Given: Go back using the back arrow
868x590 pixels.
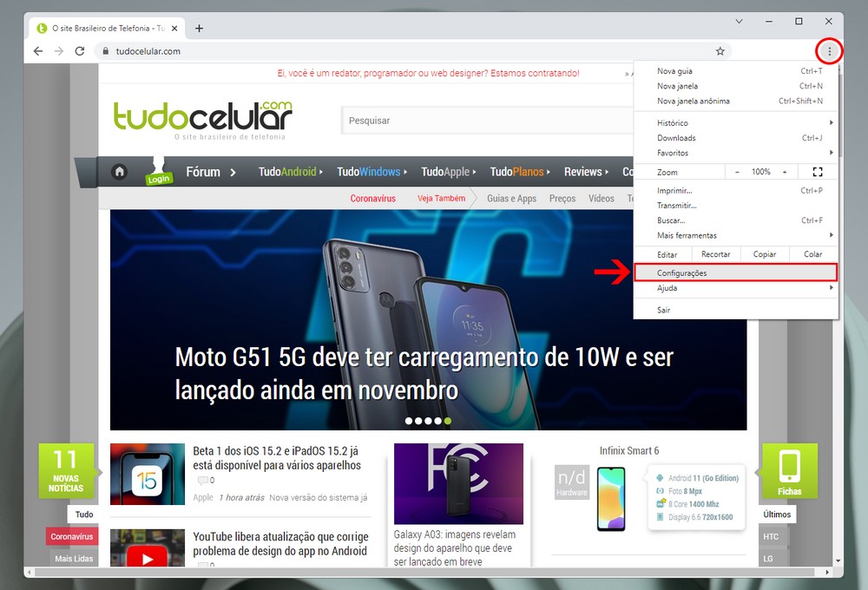Looking at the screenshot, I should pos(38,51).
